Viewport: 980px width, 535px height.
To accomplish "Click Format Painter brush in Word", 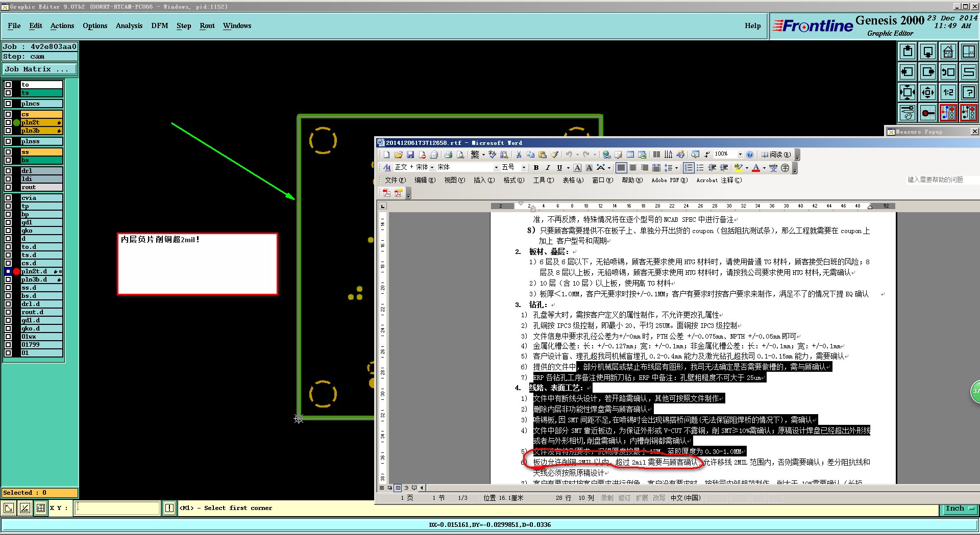I will click(554, 155).
